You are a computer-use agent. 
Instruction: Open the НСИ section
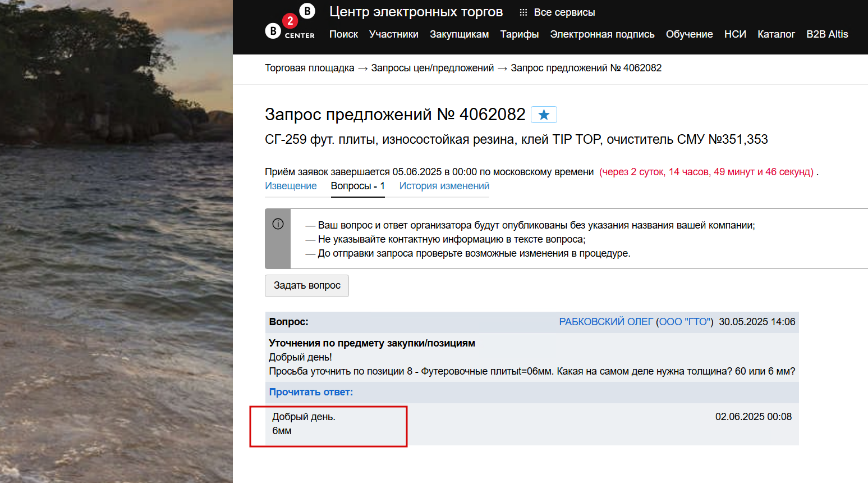[x=735, y=34]
